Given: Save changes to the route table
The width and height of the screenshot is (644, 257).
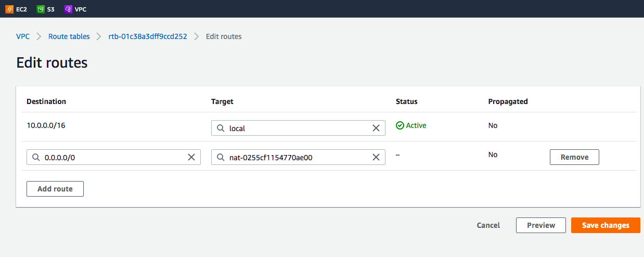Looking at the screenshot, I should pyautogui.click(x=605, y=225).
